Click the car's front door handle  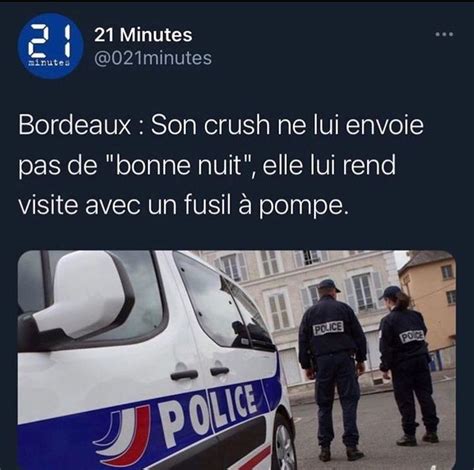click(x=184, y=374)
